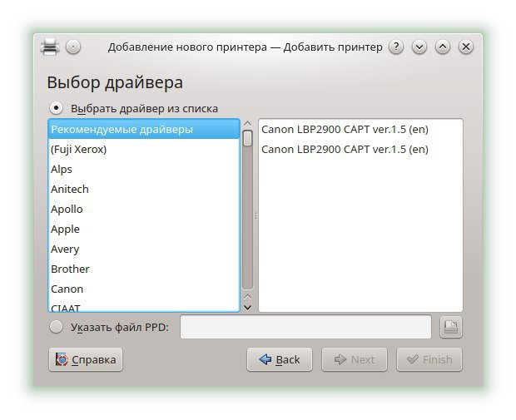516x420 pixels.
Task: Select the second Canon LBP2900 CAPT driver entry
Action: pyautogui.click(x=360, y=150)
